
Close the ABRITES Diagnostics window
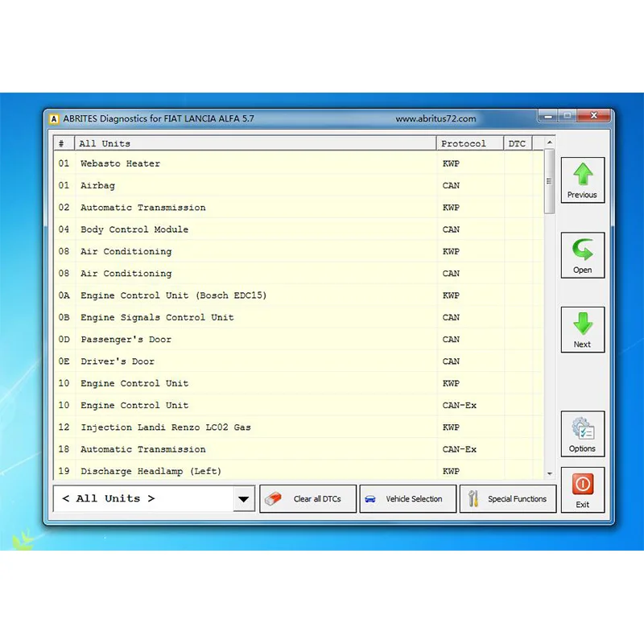coord(594,115)
